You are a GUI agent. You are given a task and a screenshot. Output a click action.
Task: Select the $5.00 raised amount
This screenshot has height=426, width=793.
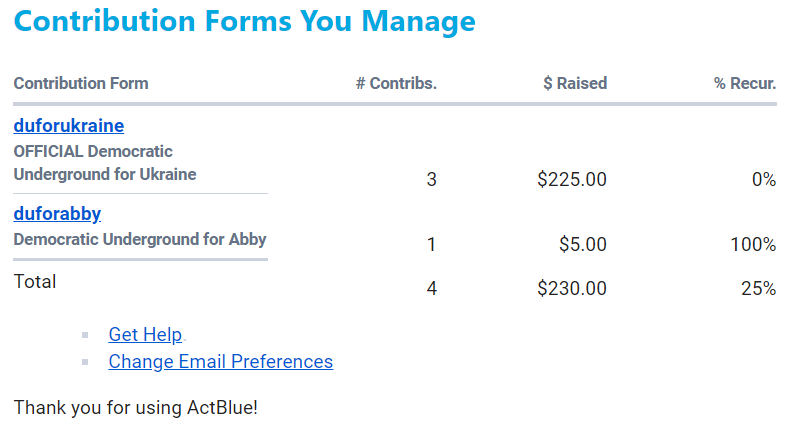pos(582,245)
